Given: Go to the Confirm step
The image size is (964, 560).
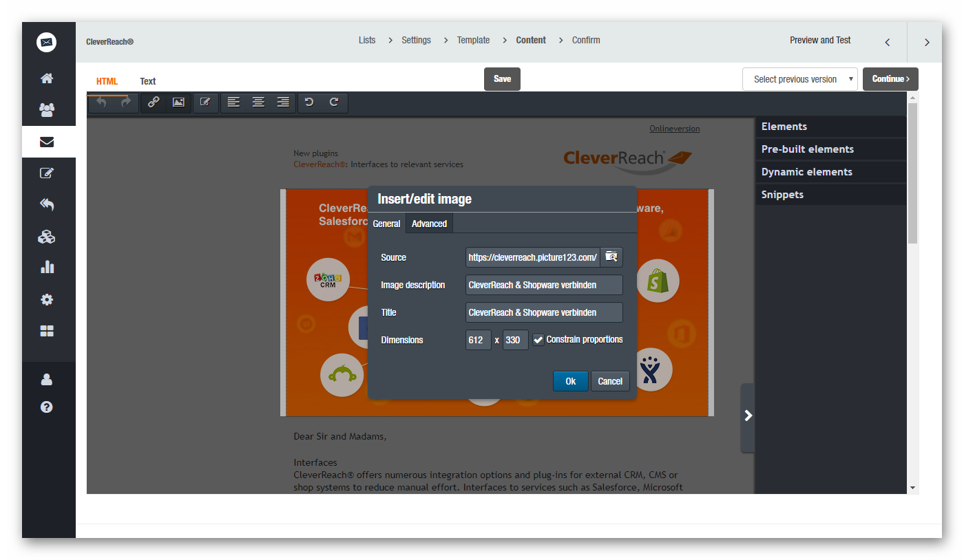Looking at the screenshot, I should (x=586, y=40).
